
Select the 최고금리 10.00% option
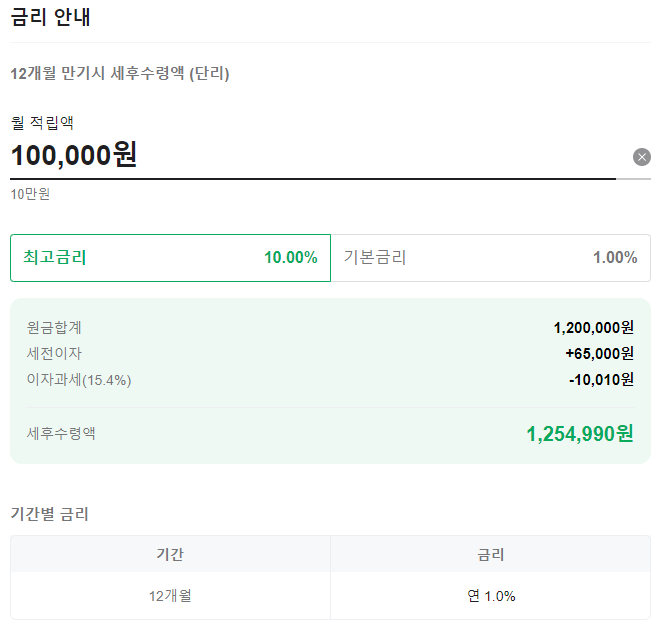tap(170, 258)
